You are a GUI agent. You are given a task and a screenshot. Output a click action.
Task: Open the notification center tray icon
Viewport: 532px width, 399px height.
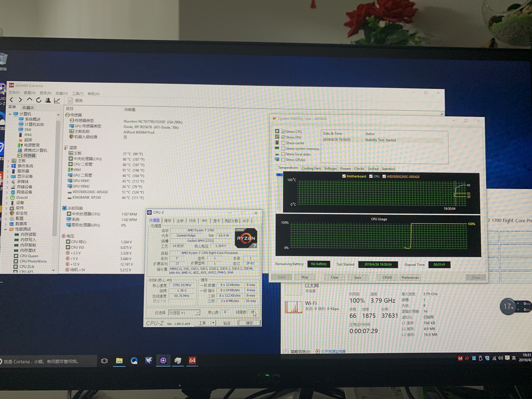point(507,358)
